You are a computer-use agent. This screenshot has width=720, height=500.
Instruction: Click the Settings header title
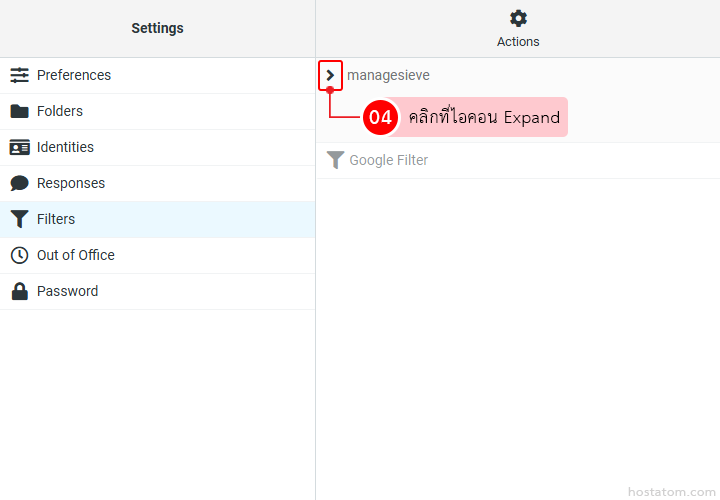(x=157, y=28)
